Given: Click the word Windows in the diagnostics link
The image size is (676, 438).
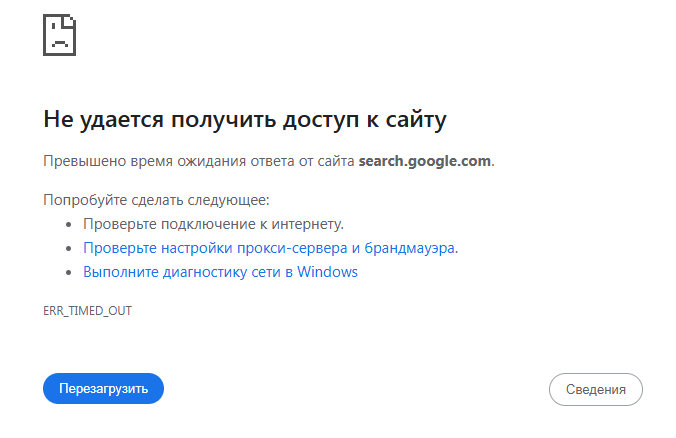Looking at the screenshot, I should 327,271.
